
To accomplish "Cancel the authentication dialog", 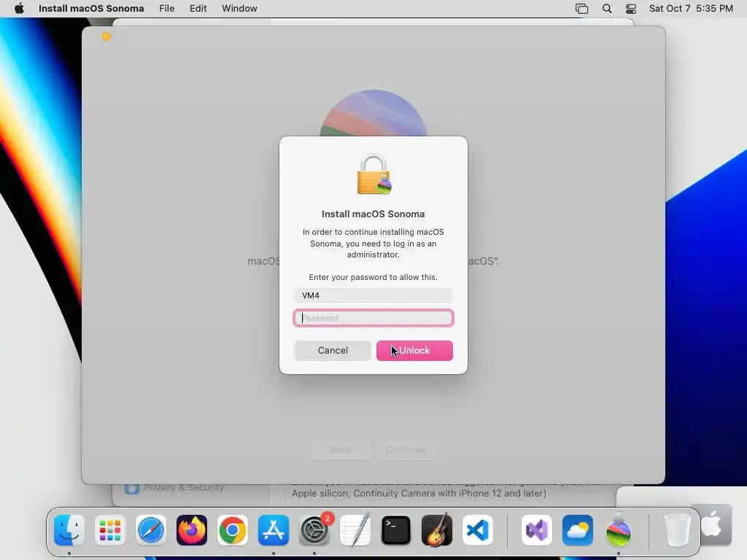I will click(333, 351).
